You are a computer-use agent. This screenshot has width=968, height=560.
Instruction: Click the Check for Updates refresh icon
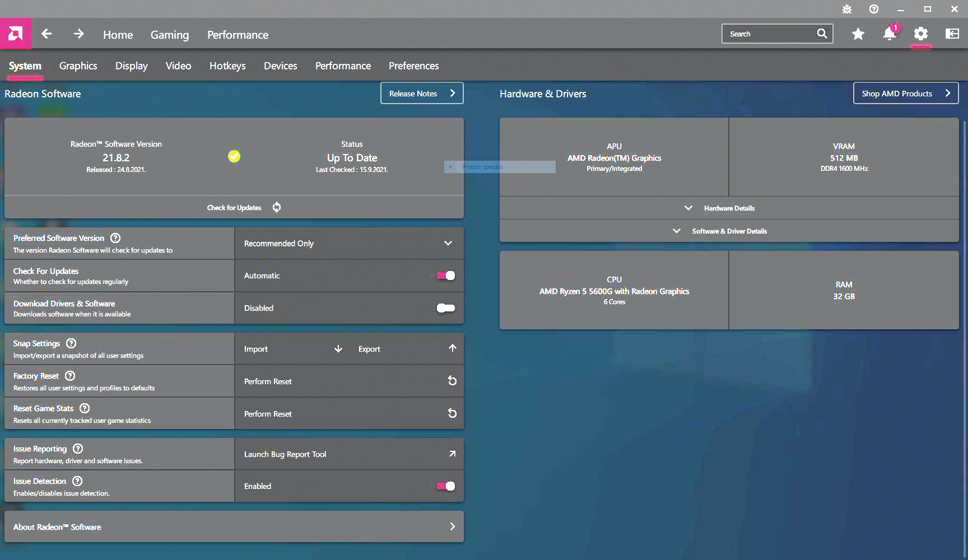pyautogui.click(x=277, y=207)
